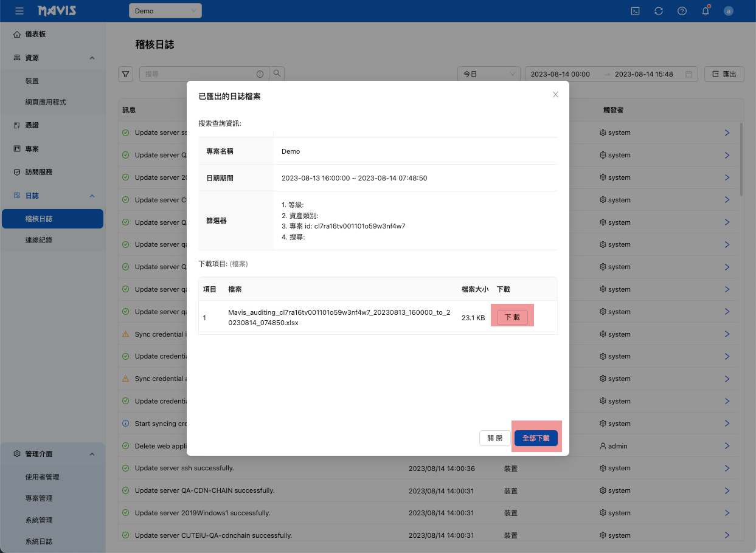
Task: Click the search magnifier icon
Action: click(277, 74)
